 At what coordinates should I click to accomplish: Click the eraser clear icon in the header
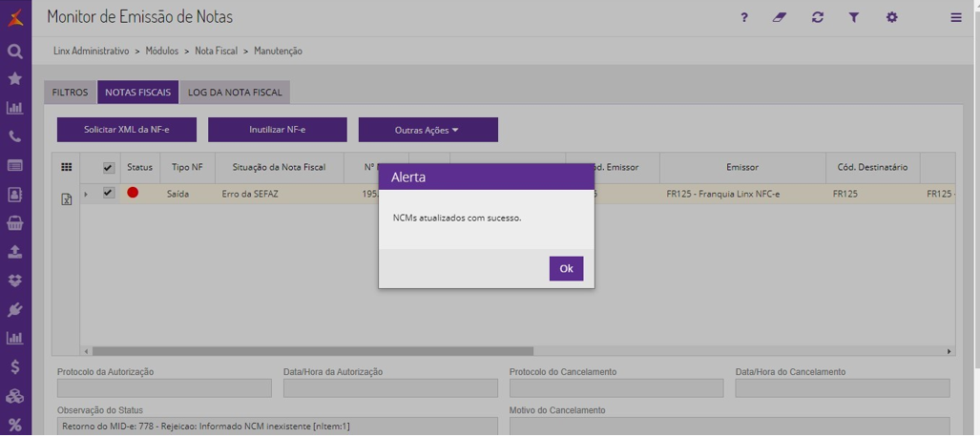[x=780, y=17]
